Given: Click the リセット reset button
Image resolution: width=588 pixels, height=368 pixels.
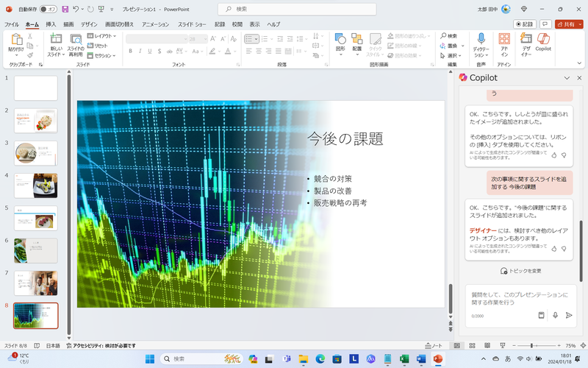Looking at the screenshot, I should coord(98,46).
